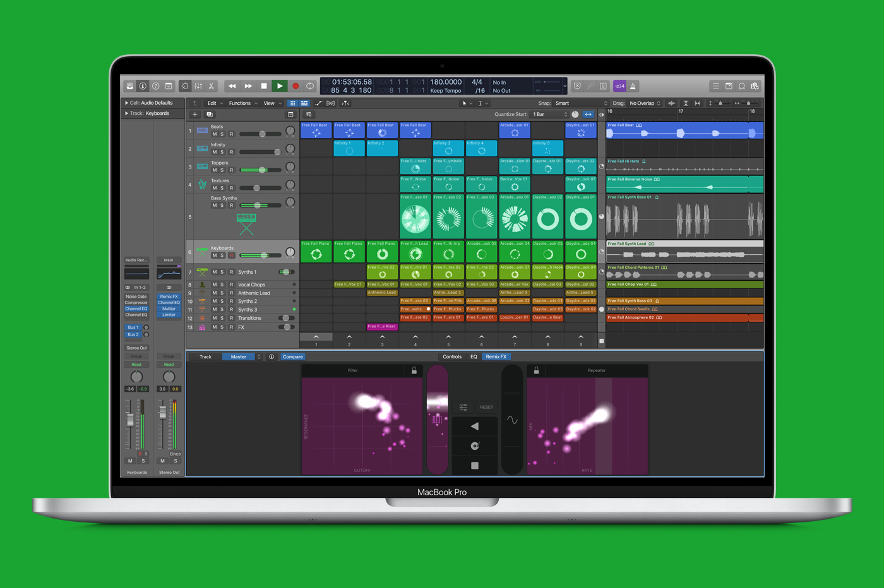Viewport: 884px width, 588px height.
Task: Adjust the Beats track volume slider
Action: [260, 134]
